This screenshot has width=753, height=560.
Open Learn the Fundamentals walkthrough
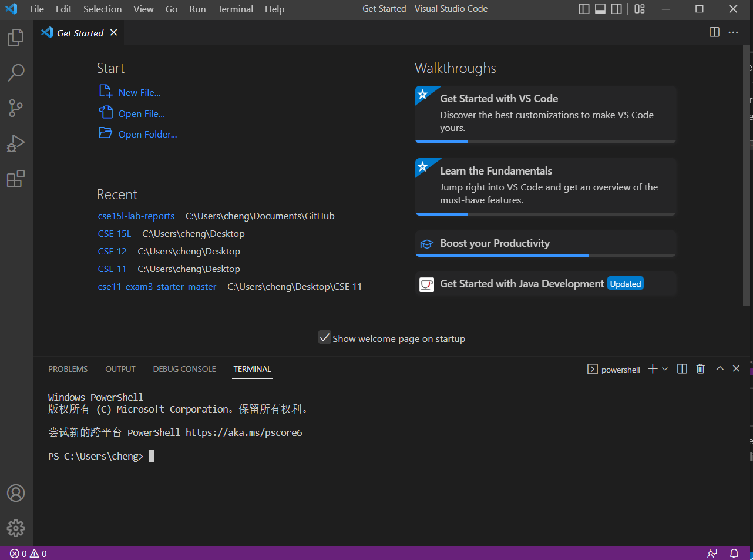pos(546,186)
